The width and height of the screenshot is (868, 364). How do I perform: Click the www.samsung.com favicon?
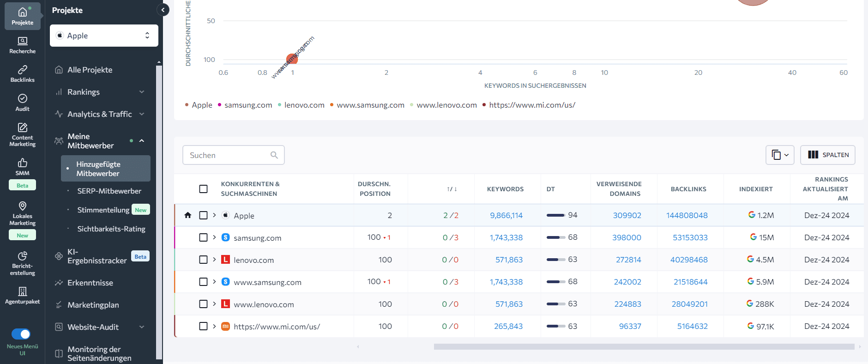225,282
